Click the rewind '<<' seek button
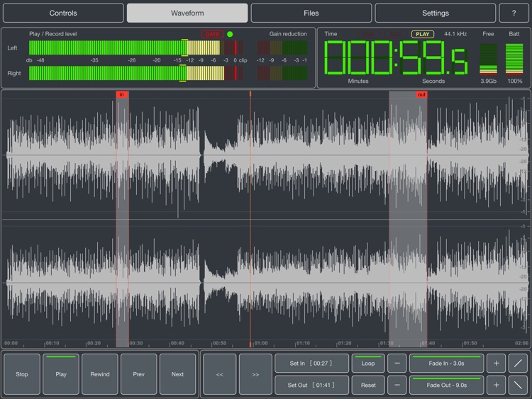The height and width of the screenshot is (399, 532). 219,374
